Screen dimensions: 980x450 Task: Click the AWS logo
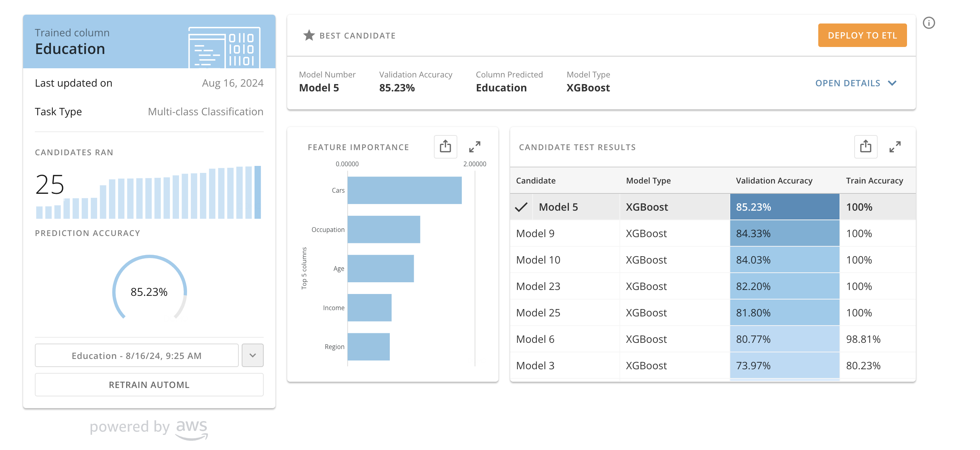coord(191,429)
